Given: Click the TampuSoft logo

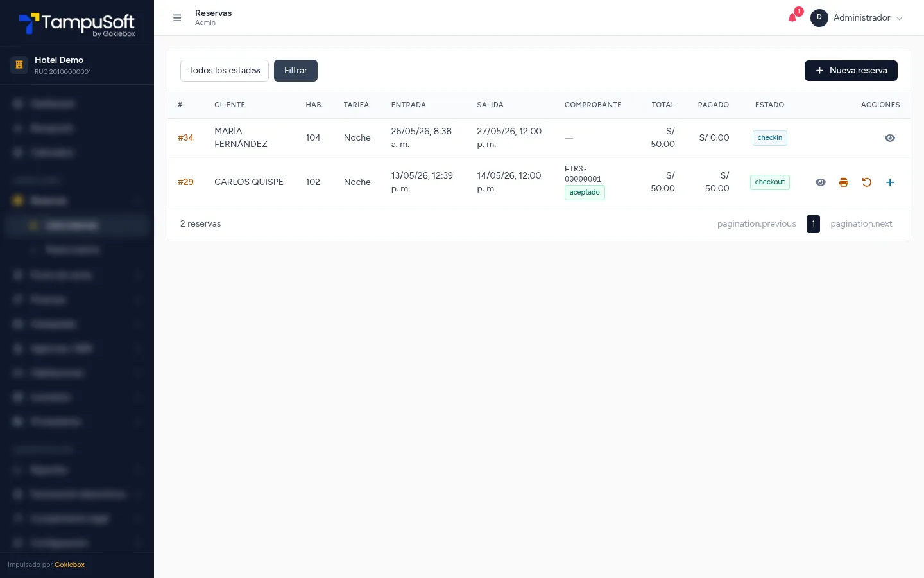Looking at the screenshot, I should (77, 24).
